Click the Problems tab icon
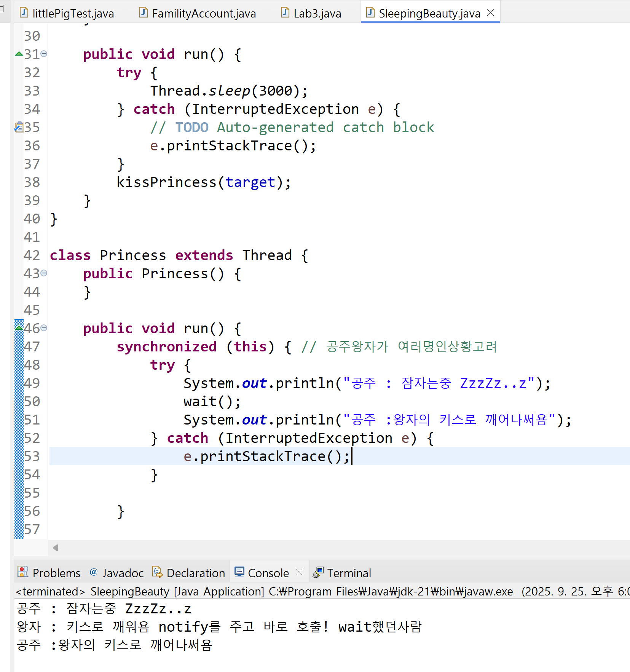 pos(23,572)
